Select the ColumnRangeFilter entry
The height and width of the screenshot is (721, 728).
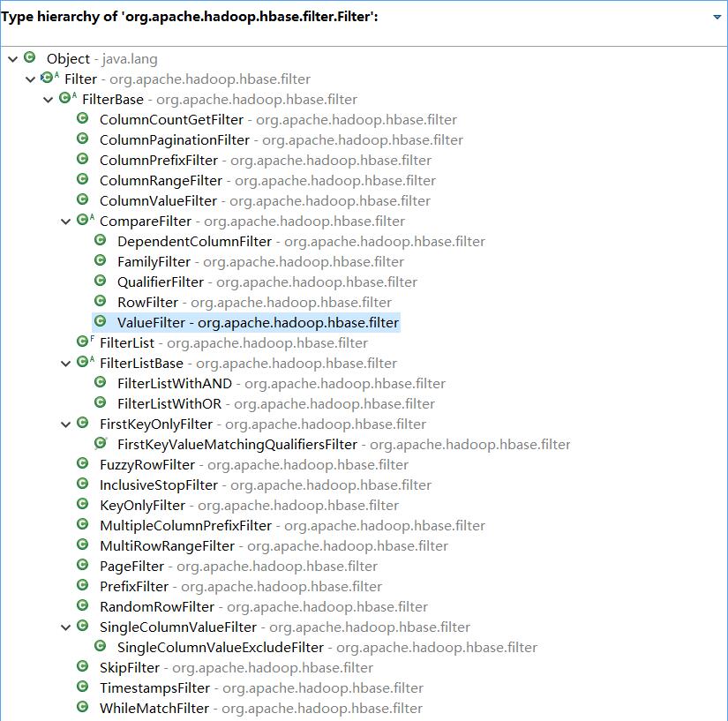pos(268,181)
